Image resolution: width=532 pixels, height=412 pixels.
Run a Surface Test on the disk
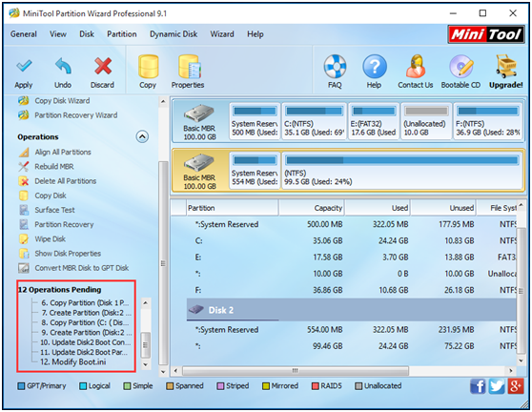(x=47, y=210)
